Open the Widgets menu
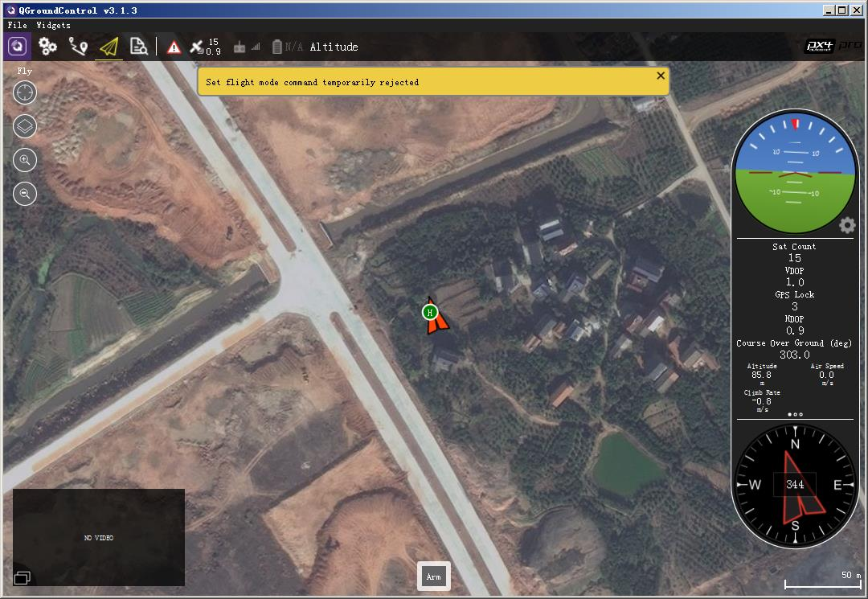The height and width of the screenshot is (599, 868). point(53,25)
